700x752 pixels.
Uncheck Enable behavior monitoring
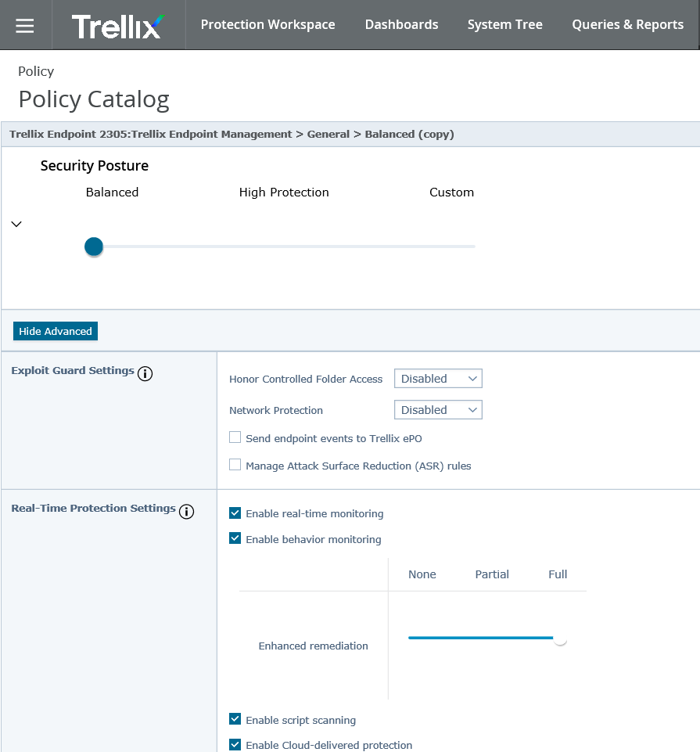235,538
